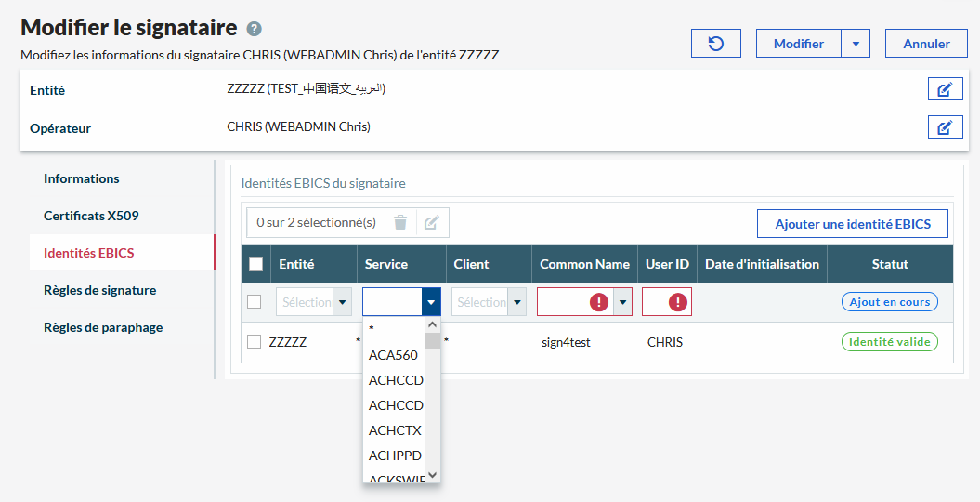The image size is (980, 502).
Task: Toggle the select-all checkbox in table header
Action: pyautogui.click(x=256, y=264)
